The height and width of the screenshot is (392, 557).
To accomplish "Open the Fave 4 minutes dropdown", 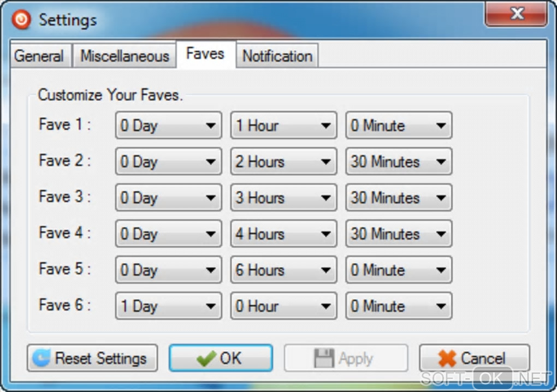I will [399, 234].
